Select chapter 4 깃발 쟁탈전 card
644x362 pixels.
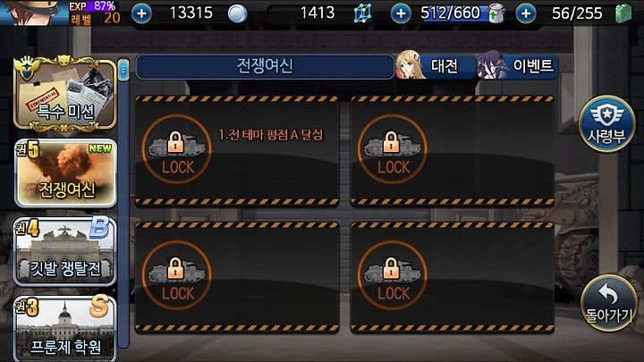pyautogui.click(x=65, y=251)
